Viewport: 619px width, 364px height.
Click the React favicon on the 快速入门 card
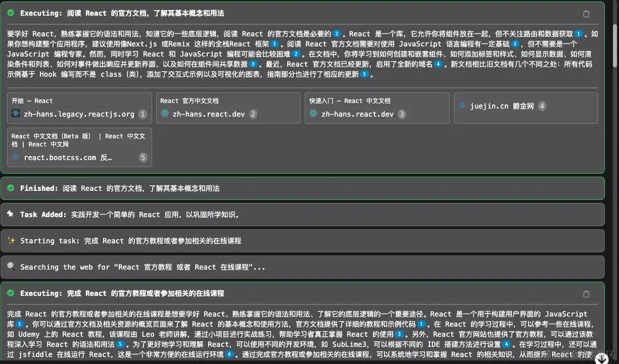tap(313, 114)
